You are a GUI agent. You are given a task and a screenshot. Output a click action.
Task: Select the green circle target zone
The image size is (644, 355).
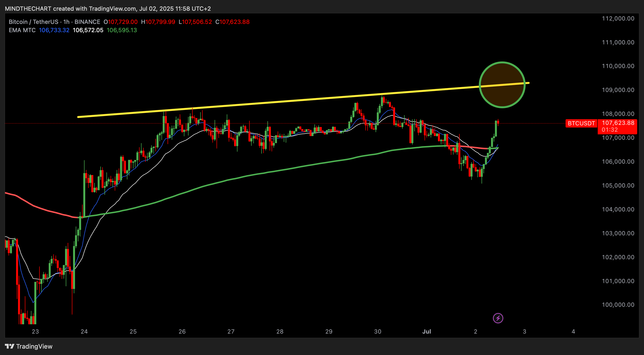click(x=502, y=85)
